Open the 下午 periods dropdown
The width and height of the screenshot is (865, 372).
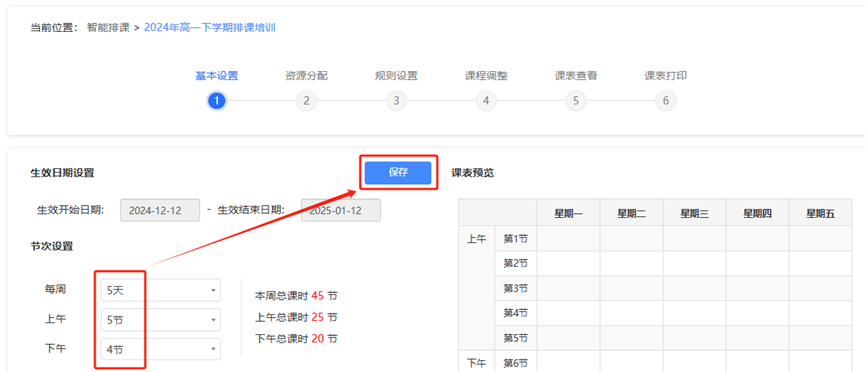coord(161,349)
